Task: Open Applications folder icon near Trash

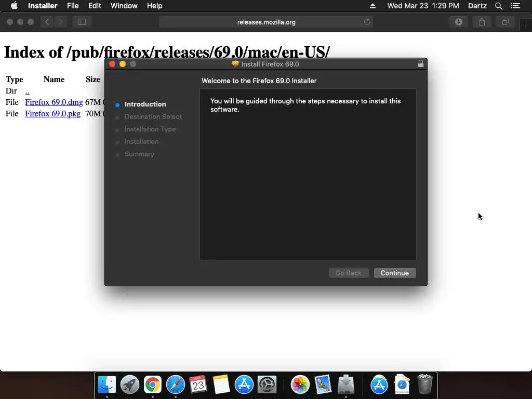Action: [x=379, y=385]
